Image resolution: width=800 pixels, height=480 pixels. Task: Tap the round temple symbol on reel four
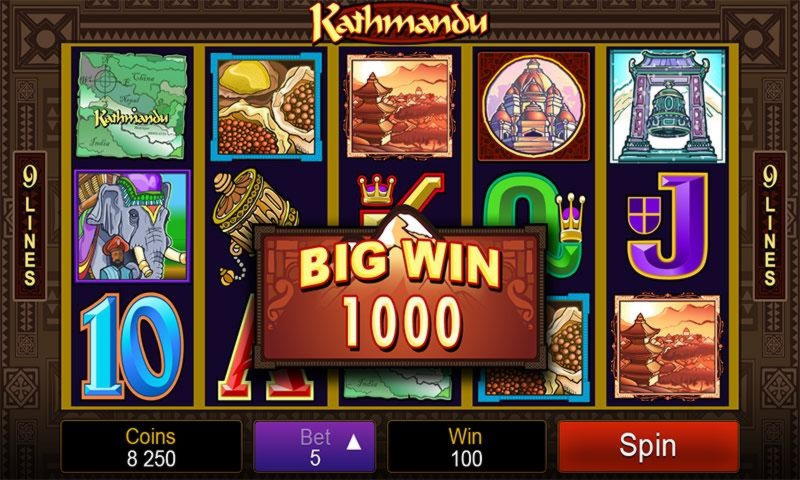pos(534,106)
